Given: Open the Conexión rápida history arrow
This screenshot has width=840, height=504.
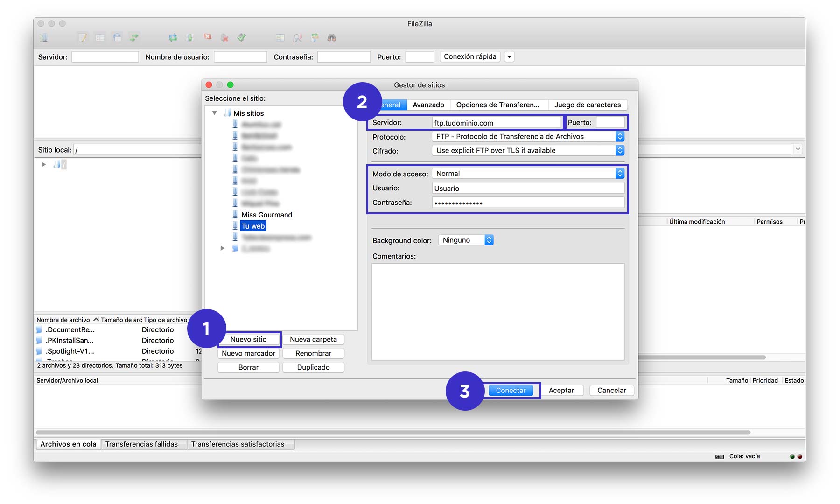Looking at the screenshot, I should click(x=510, y=57).
